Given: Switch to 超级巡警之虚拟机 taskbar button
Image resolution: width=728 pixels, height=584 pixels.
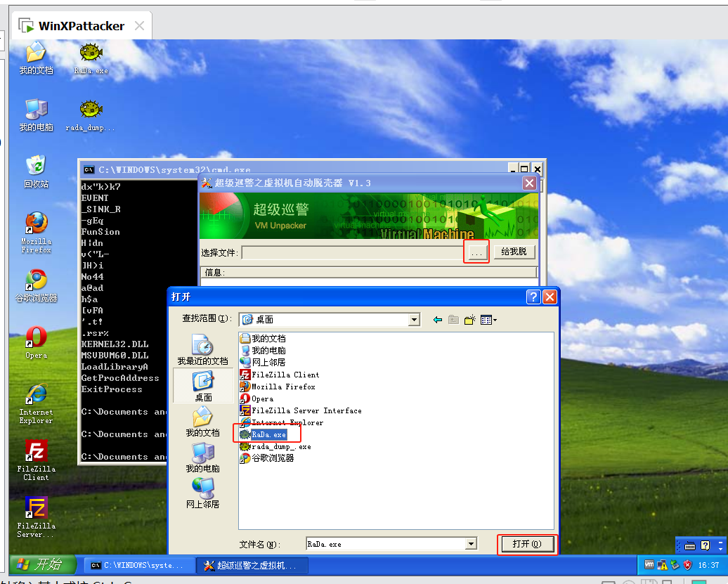Looking at the screenshot, I should (x=252, y=565).
